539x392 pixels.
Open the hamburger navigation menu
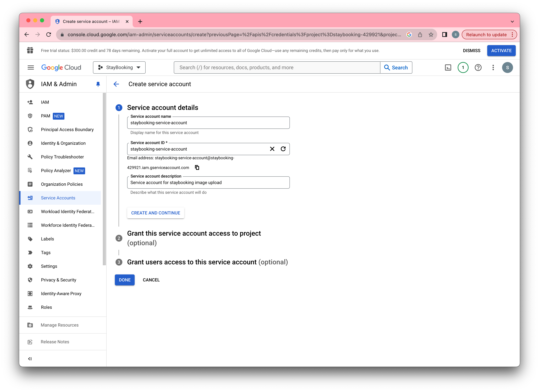31,67
